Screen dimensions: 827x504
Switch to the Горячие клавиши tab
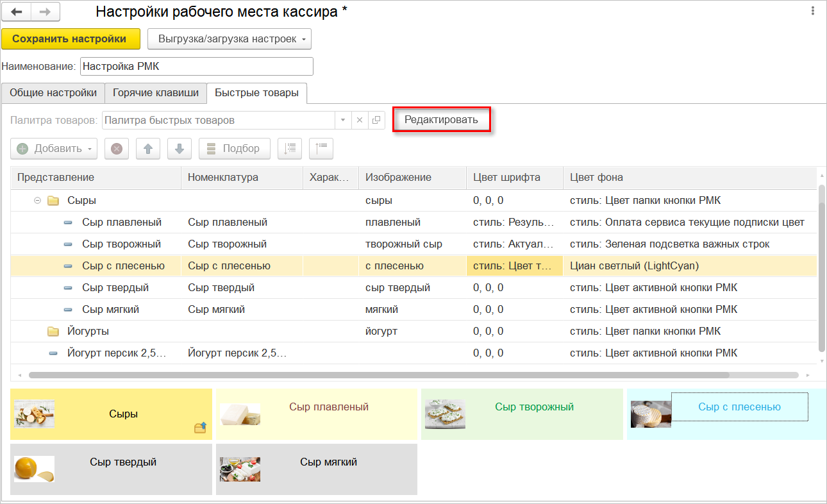tap(156, 93)
